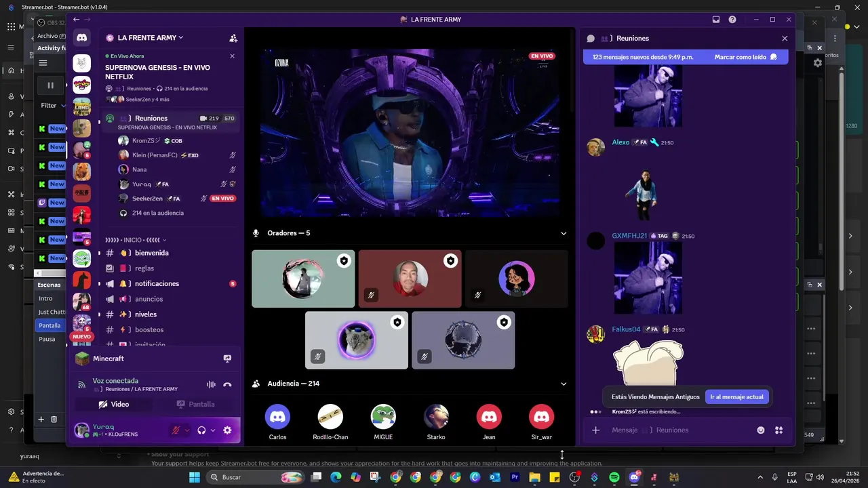Open system volume icon in tray
This screenshot has height=488, width=868.
point(821,477)
